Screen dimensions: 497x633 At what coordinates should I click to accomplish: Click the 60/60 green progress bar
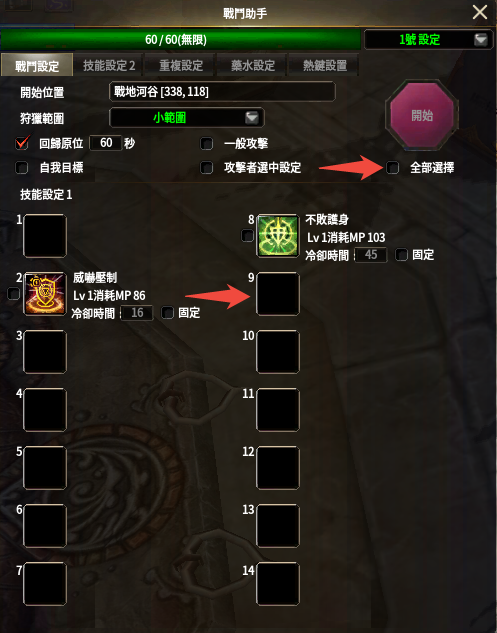tap(180, 39)
